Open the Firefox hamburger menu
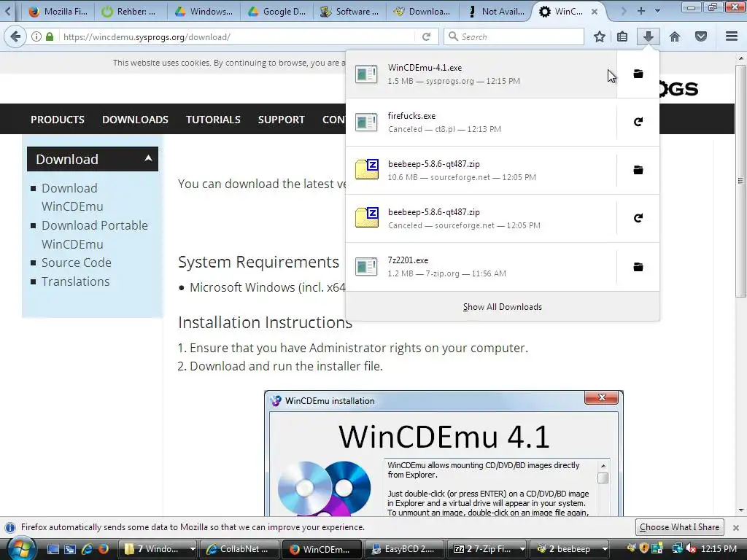 point(732,36)
